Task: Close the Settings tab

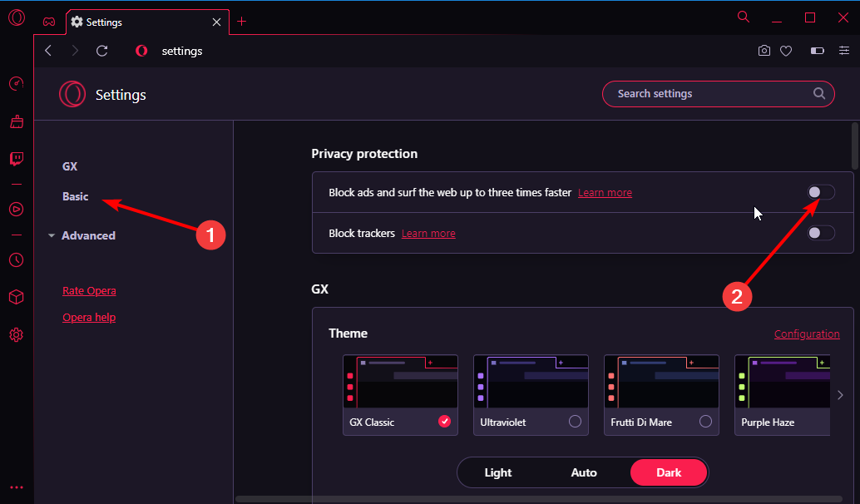Action: pos(216,22)
